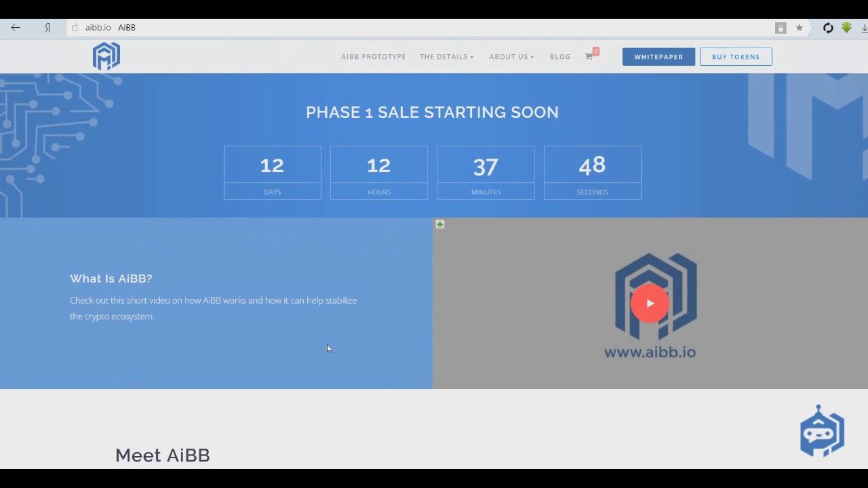The width and height of the screenshot is (868, 488).
Task: Click the WHITEPAPER button
Action: (658, 57)
